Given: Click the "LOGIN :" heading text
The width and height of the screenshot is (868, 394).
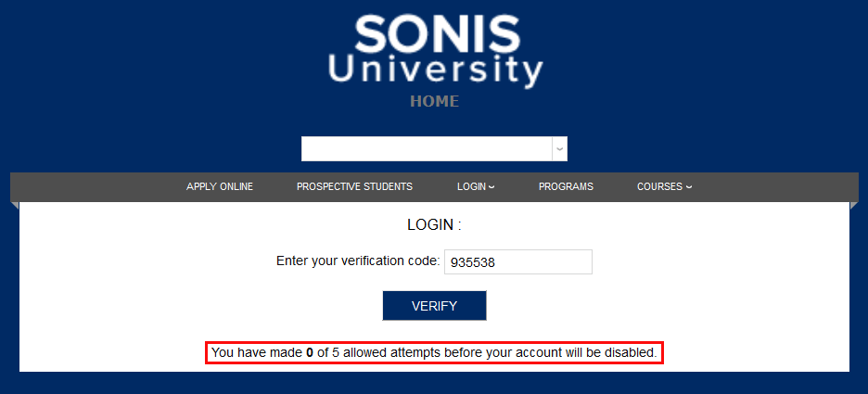Looking at the screenshot, I should click(434, 224).
